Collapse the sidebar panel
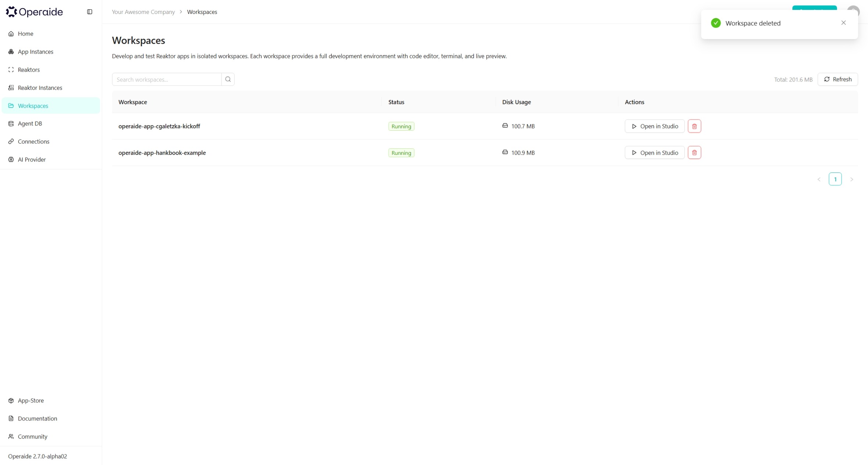 tap(90, 12)
